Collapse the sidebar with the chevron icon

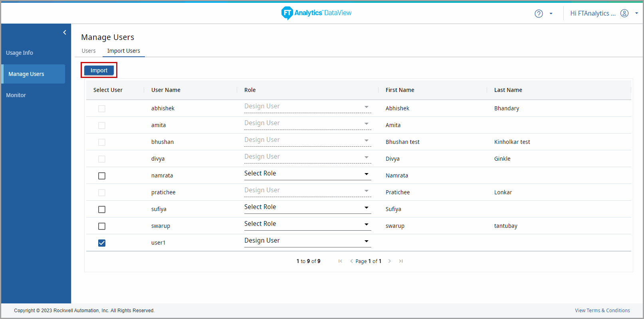(65, 32)
